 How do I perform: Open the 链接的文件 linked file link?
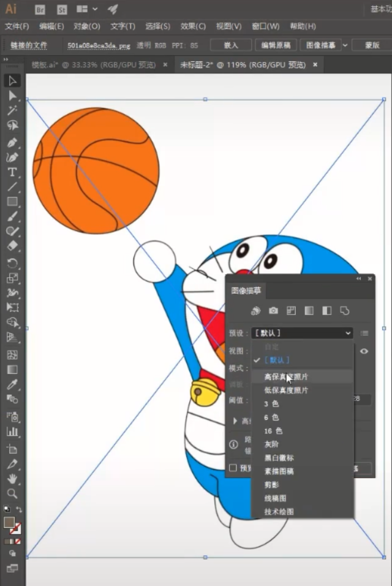click(x=29, y=45)
